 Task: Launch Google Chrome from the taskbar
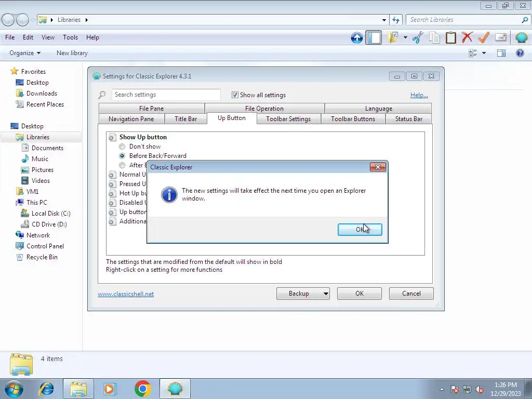tap(142, 389)
